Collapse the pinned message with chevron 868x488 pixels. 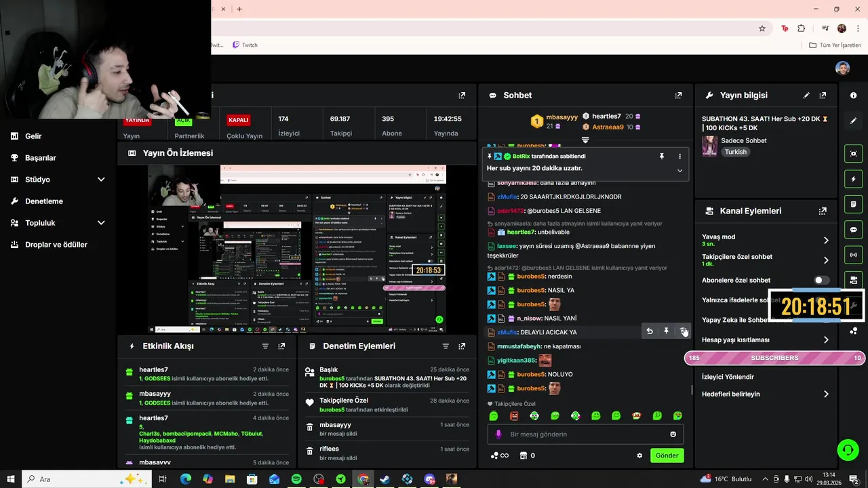pyautogui.click(x=679, y=171)
